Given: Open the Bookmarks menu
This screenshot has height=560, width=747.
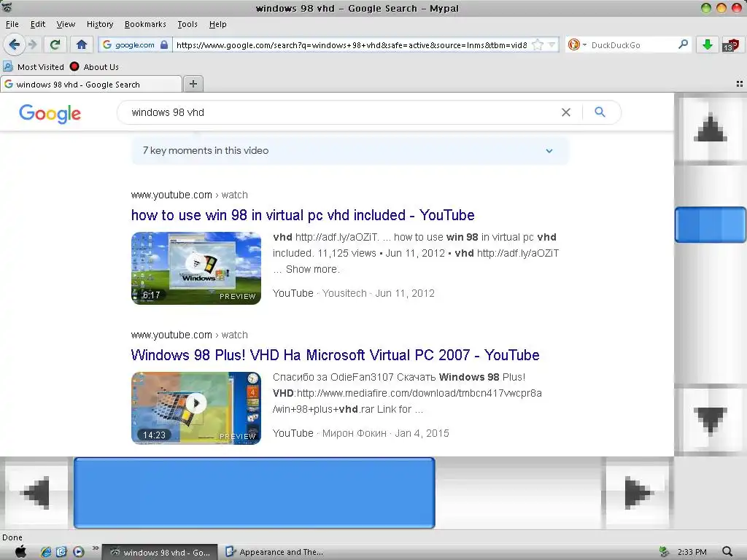Looking at the screenshot, I should [145, 24].
